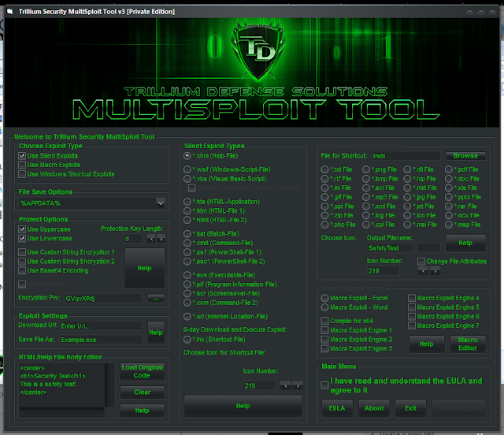This screenshot has height=435, width=504.
Task: Uncheck Use Uppercase option
Action: [x=22, y=229]
